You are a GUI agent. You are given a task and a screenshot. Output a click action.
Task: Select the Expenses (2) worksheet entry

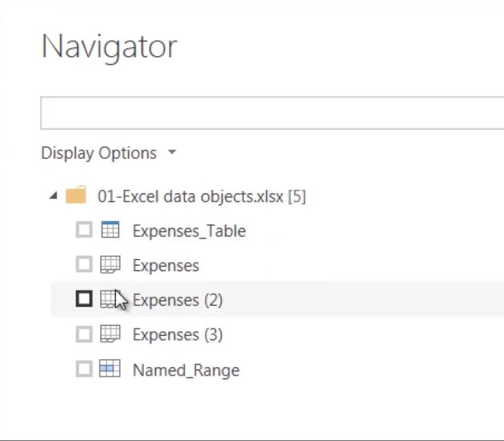click(x=177, y=299)
